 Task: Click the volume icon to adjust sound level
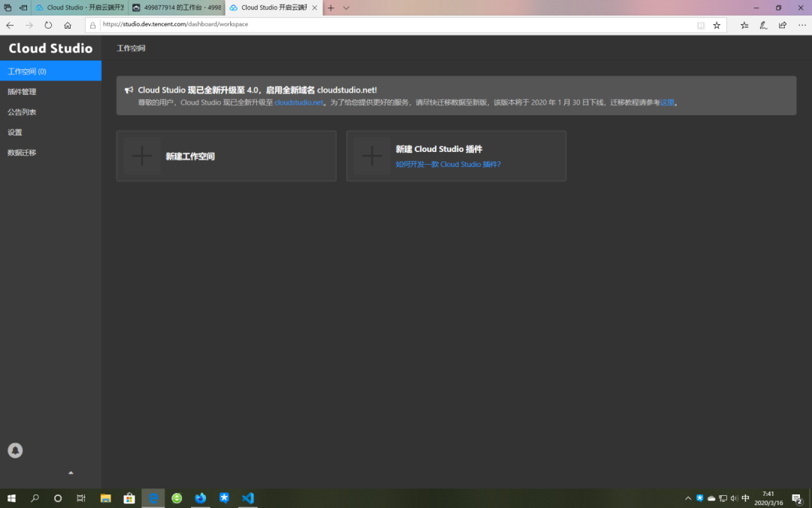[x=735, y=497]
